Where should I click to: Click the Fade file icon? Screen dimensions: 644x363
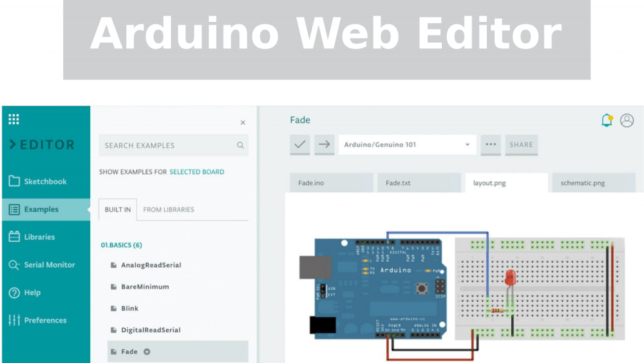point(113,351)
